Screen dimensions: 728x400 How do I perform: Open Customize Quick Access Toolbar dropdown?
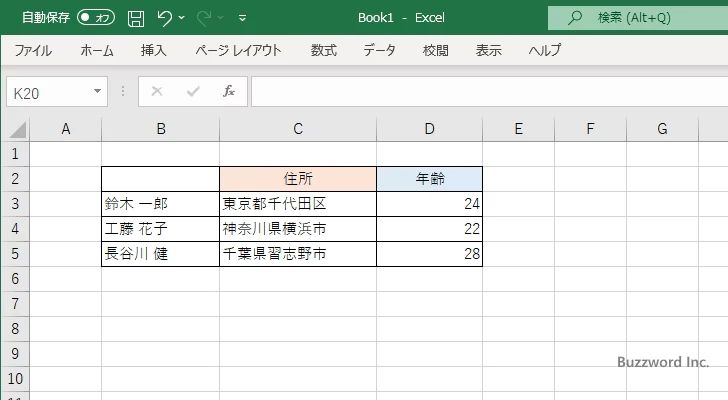242,18
